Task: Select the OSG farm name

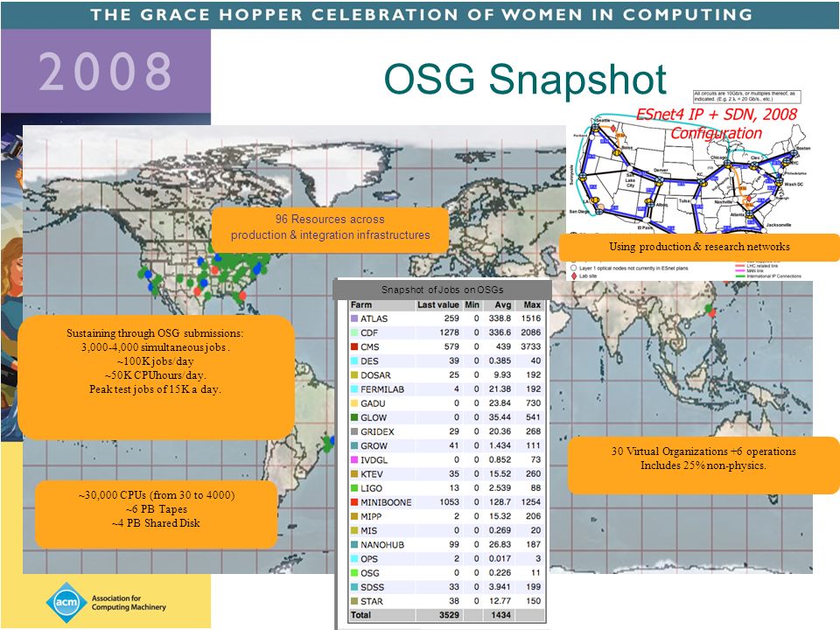Action: click(369, 573)
